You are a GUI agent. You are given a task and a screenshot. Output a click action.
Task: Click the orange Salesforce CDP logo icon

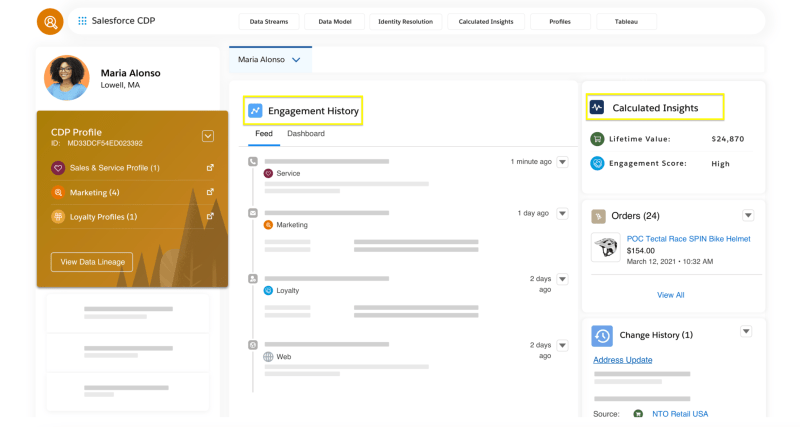[x=50, y=21]
